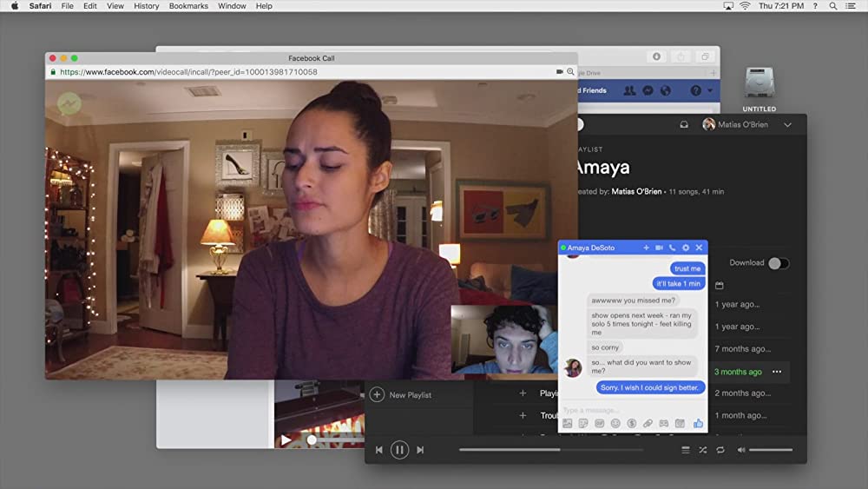This screenshot has height=489, width=868.
Task: Click the voice call phone icon in chat
Action: [x=672, y=248]
